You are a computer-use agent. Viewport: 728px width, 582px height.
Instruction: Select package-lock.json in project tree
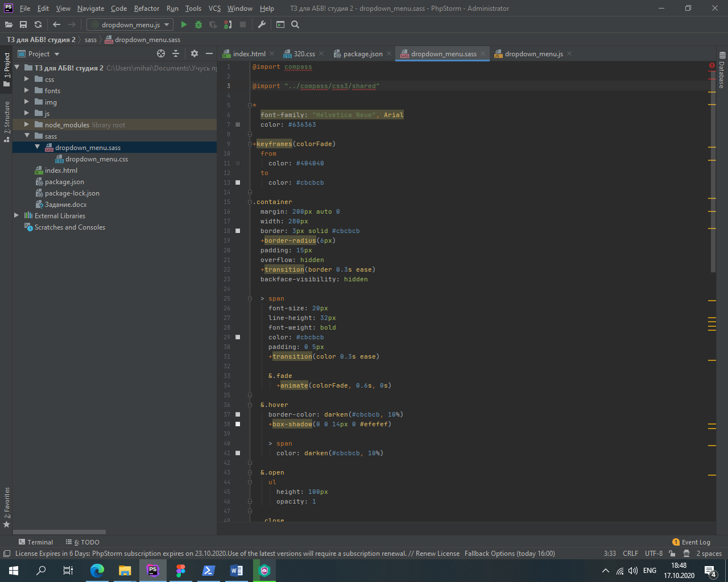coord(72,193)
